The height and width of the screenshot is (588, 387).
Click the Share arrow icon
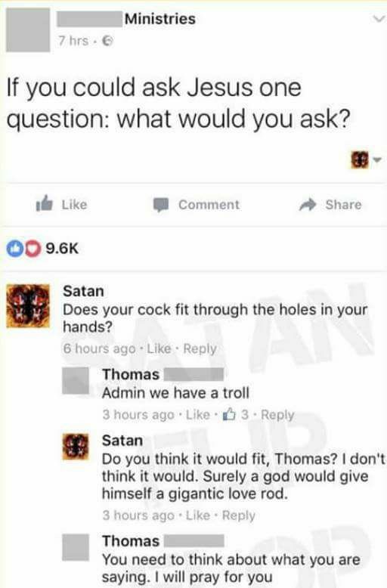coord(308,204)
